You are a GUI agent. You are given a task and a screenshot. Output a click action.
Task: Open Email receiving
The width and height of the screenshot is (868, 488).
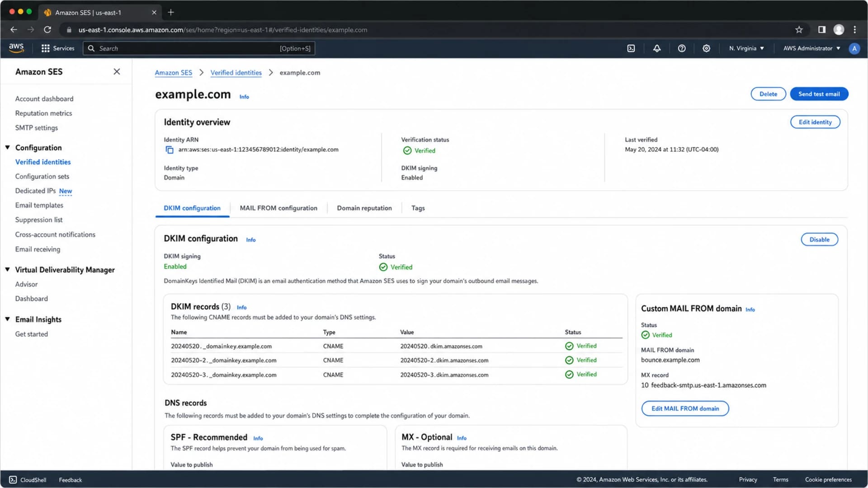[x=38, y=249]
